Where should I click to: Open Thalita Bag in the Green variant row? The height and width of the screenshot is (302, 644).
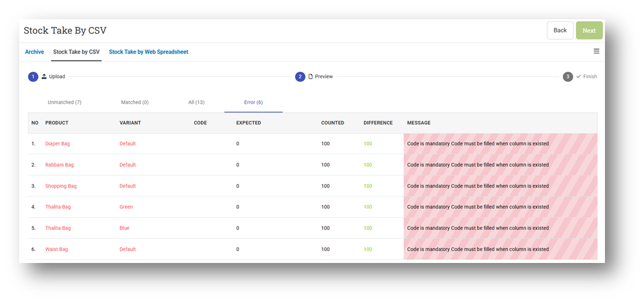[x=58, y=207]
